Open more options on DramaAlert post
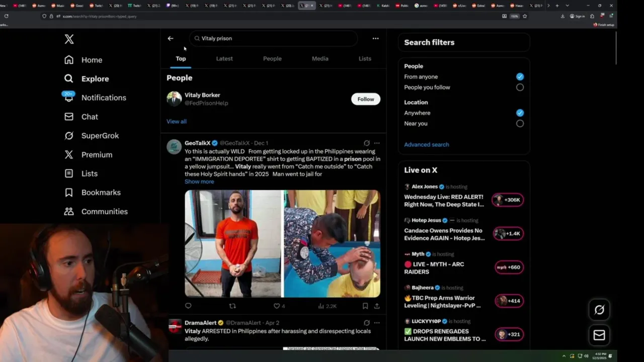The height and width of the screenshot is (362, 644). [377, 323]
